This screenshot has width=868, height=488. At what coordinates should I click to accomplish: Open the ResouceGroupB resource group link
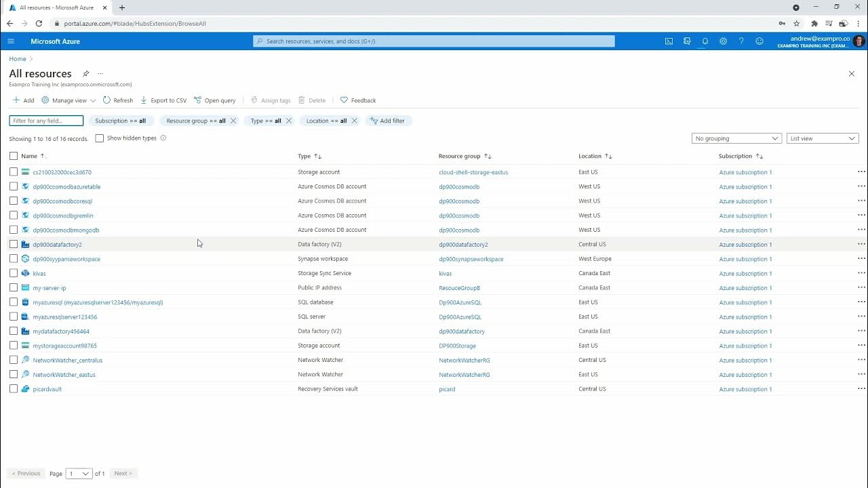459,288
